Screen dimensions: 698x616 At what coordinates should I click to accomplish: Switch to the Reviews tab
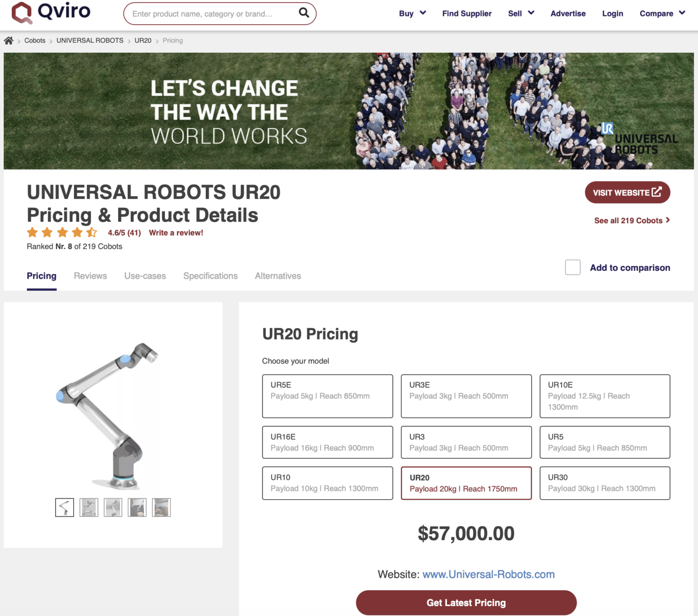click(90, 276)
